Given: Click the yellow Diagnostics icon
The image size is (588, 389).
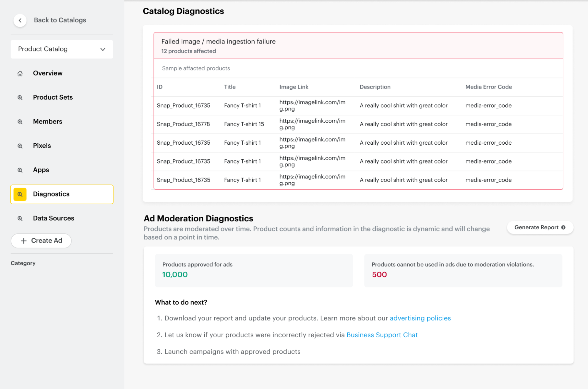Looking at the screenshot, I should point(20,194).
